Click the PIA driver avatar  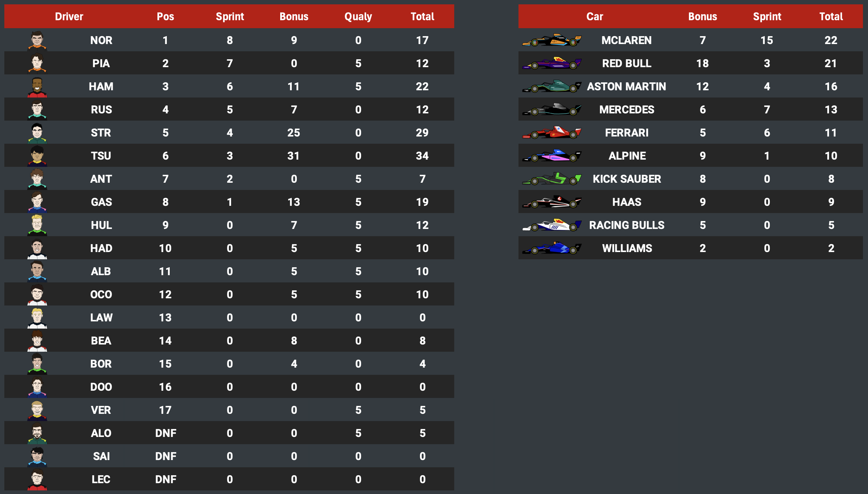37,63
